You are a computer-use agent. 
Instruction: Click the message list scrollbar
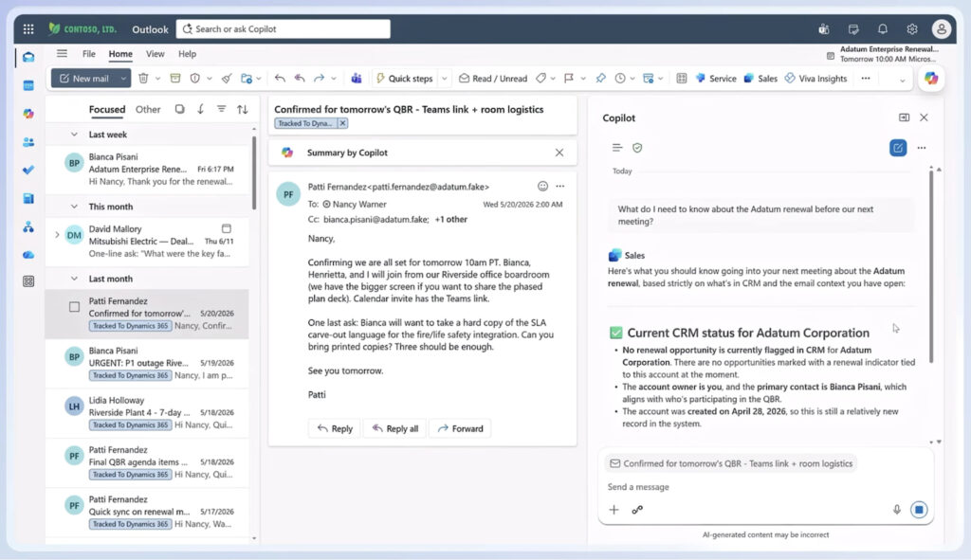253,173
